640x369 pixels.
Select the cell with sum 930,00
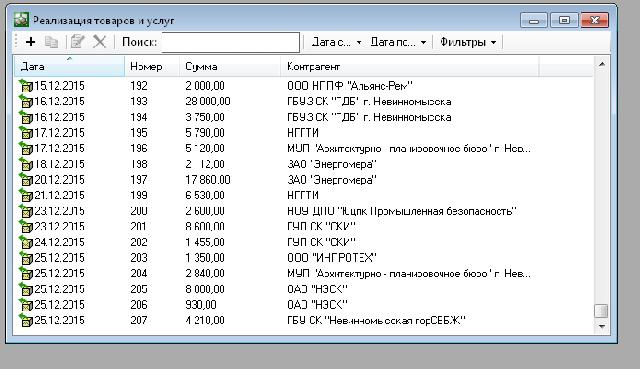pos(201,305)
